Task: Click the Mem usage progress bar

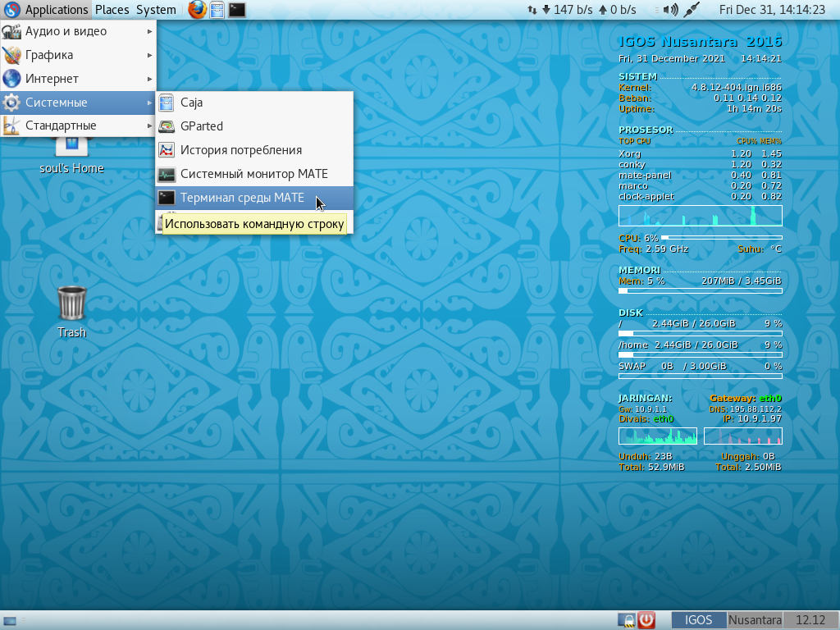Action: (x=701, y=291)
